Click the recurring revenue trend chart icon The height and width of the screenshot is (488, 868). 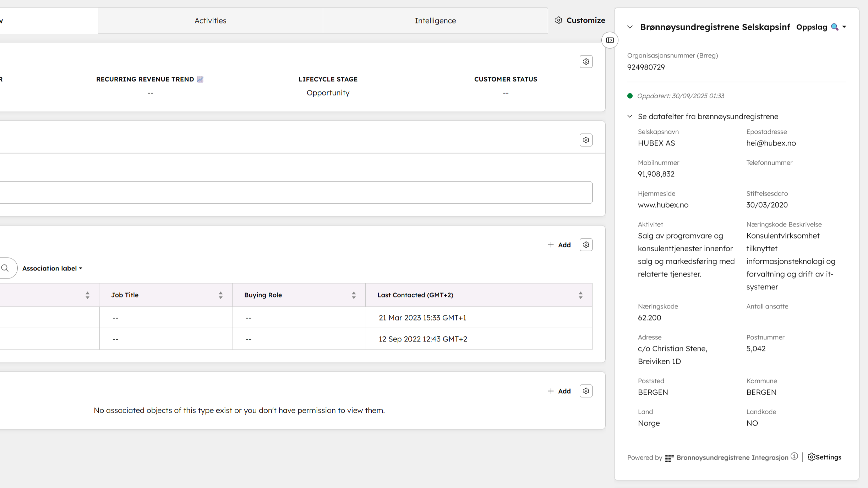point(200,79)
